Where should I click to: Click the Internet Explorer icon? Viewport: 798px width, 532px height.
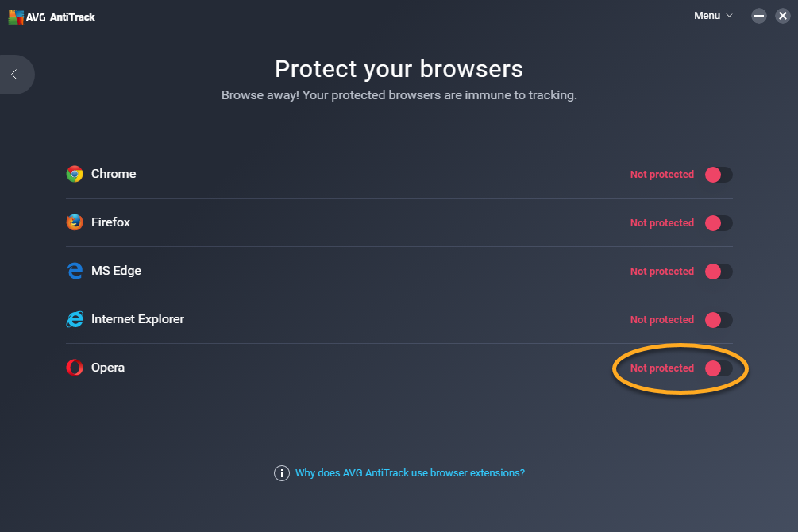click(x=75, y=319)
